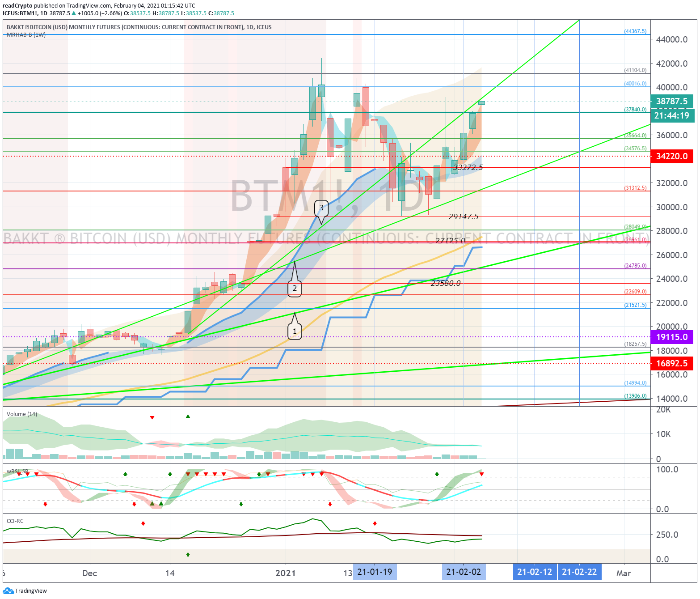Click the CCI-RC indicator label
Screen dimensions: 700x599
(x=15, y=521)
